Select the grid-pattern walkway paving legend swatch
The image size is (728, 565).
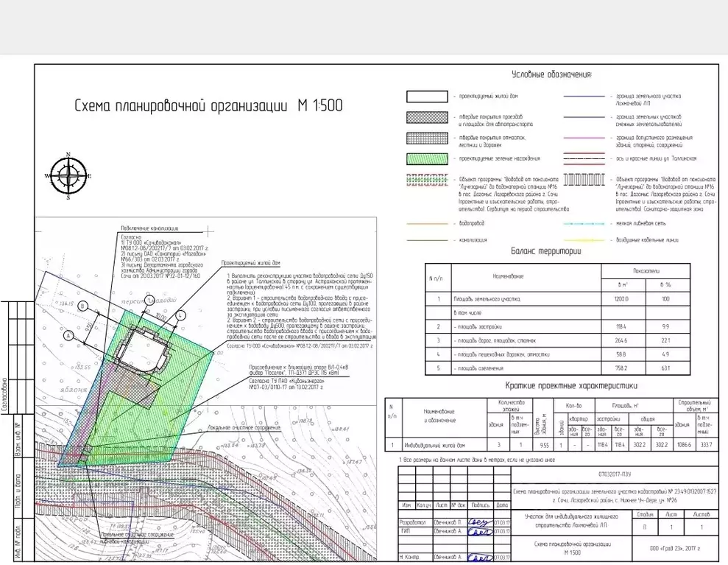click(427, 138)
